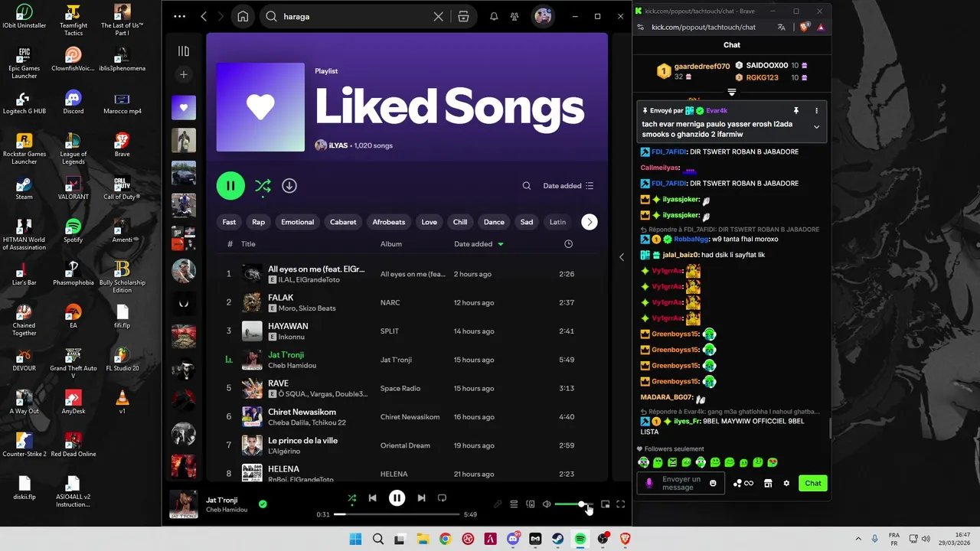Open site settings icon in Brave address bar
This screenshot has width=980, height=551.
(642, 27)
